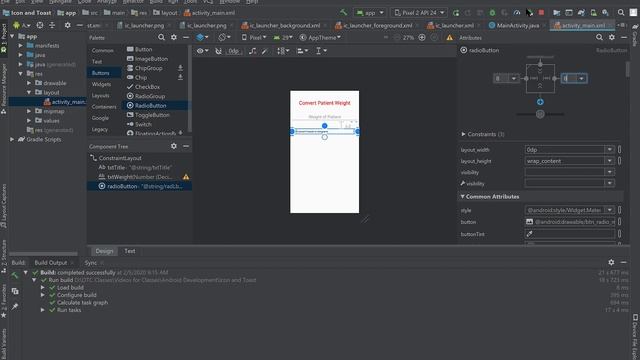
Task: Open the style attribute dropdown
Action: pos(609,210)
